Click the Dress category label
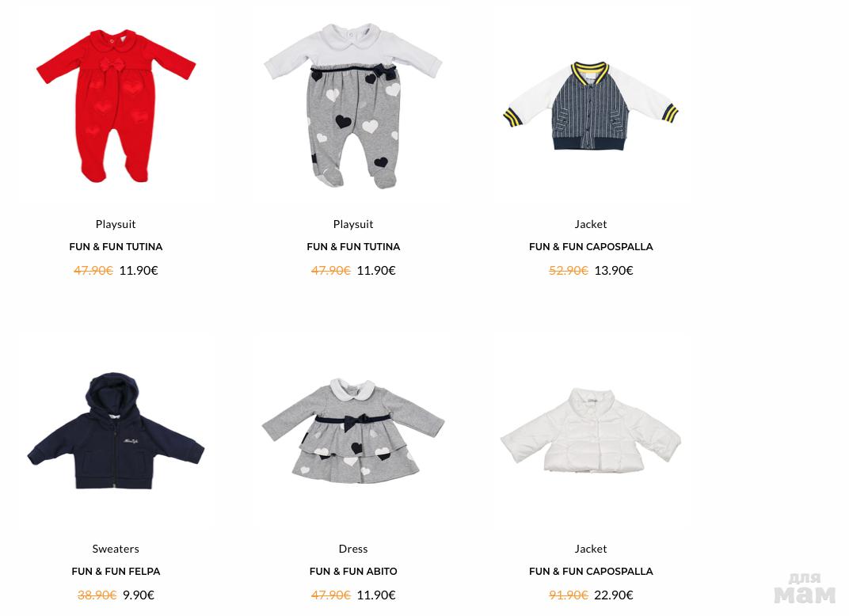The height and width of the screenshot is (616, 849). [353, 549]
